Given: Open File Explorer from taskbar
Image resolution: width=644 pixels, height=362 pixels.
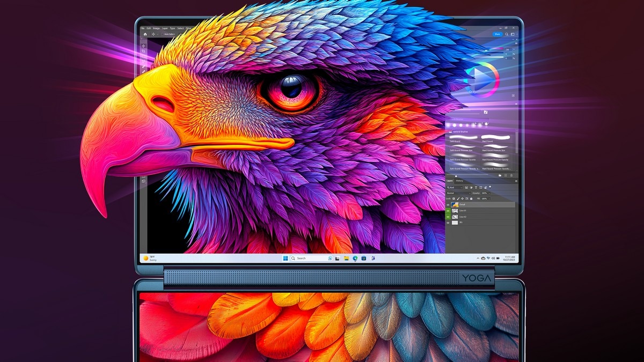Looking at the screenshot, I should pyautogui.click(x=346, y=258).
